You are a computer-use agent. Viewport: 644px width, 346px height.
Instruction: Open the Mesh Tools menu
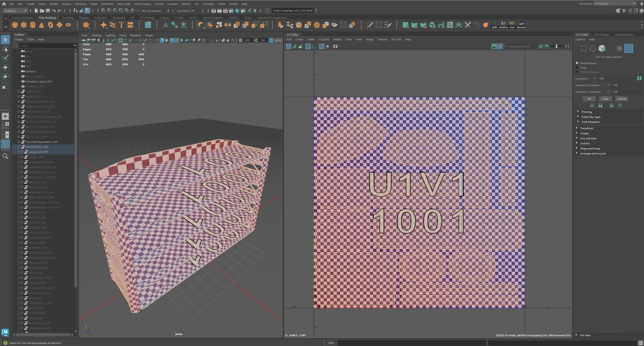point(124,4)
